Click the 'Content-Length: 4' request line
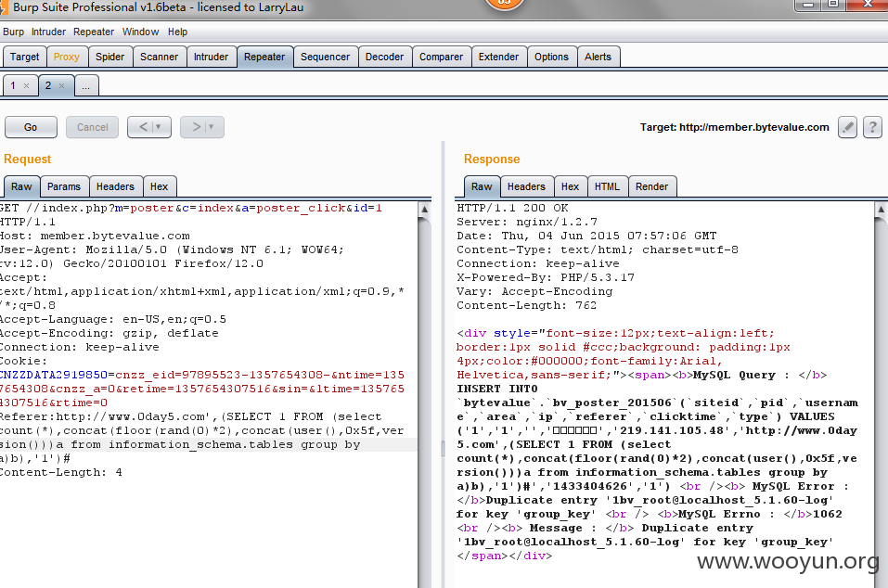888x588 pixels. pos(61,473)
